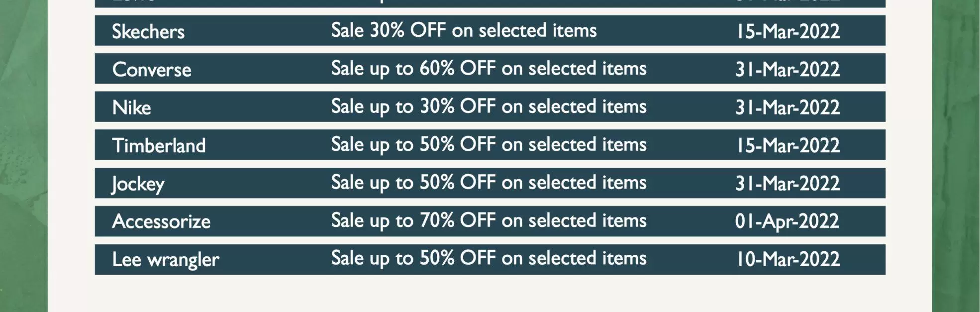Click Timberland up to 50% OFF text
The height and width of the screenshot is (312, 980).
point(489,145)
